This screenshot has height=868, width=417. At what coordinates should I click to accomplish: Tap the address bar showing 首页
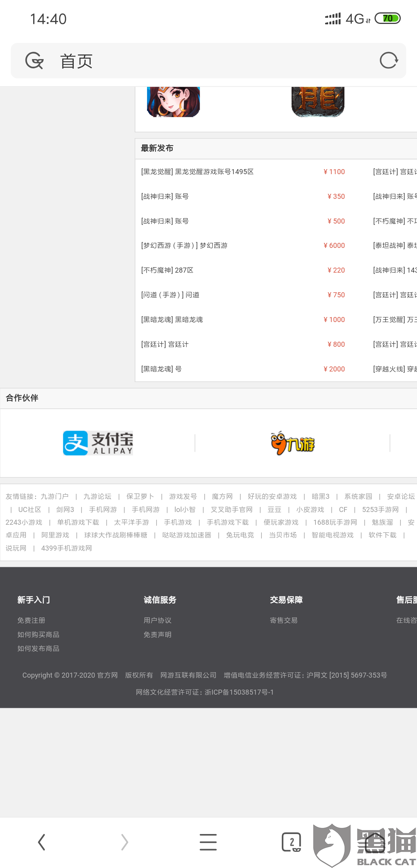click(208, 61)
